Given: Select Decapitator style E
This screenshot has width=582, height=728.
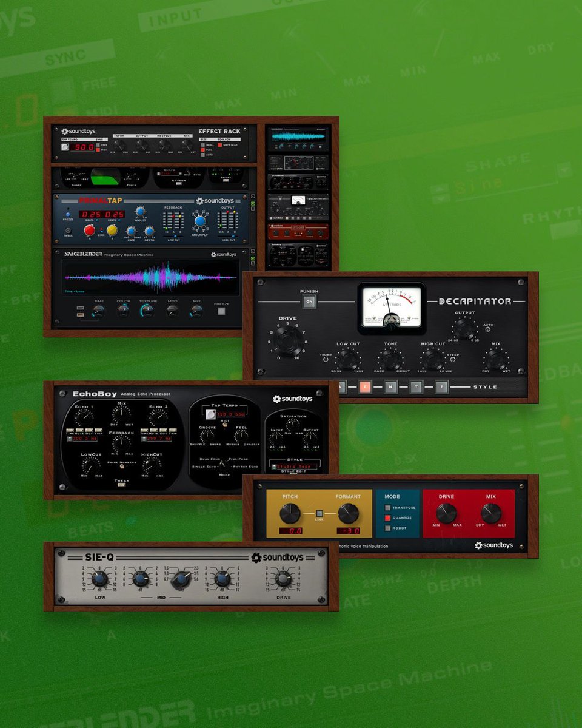Looking at the screenshot, I should pos(365,386).
